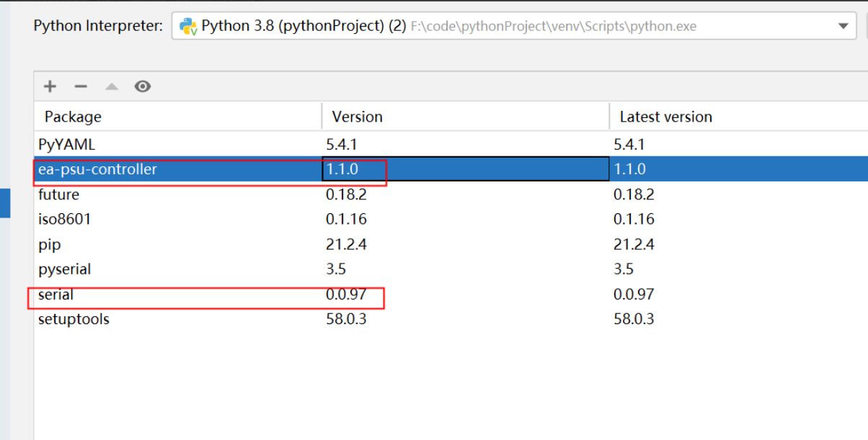Select the future package row
Viewport: 868px width, 440px height.
(58, 194)
